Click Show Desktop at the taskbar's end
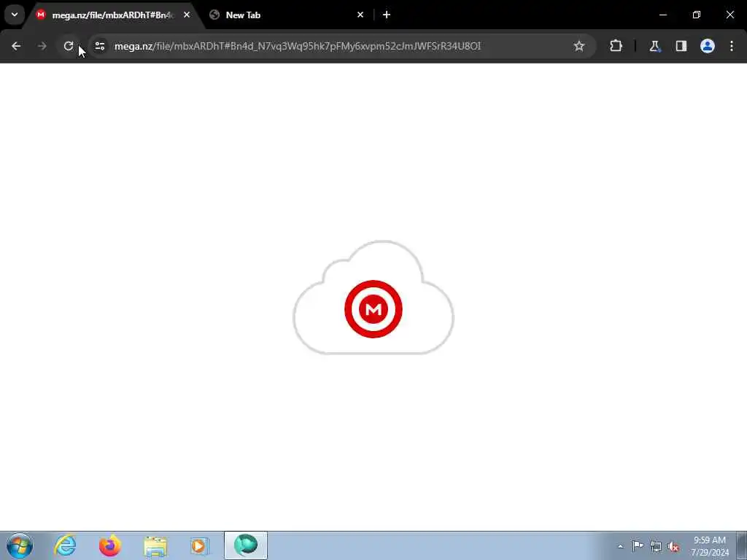This screenshot has width=747, height=560. coord(742,545)
